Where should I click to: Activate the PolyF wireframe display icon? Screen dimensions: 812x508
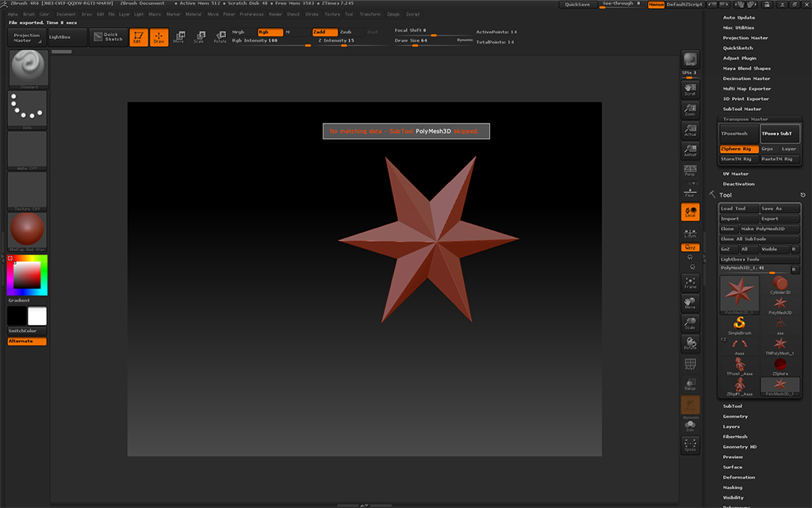tap(690, 365)
